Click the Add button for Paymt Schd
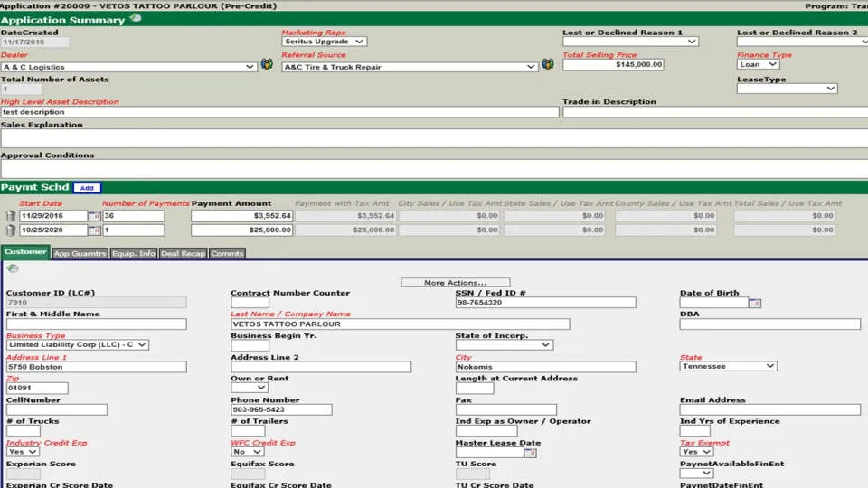868x488 pixels. point(87,188)
